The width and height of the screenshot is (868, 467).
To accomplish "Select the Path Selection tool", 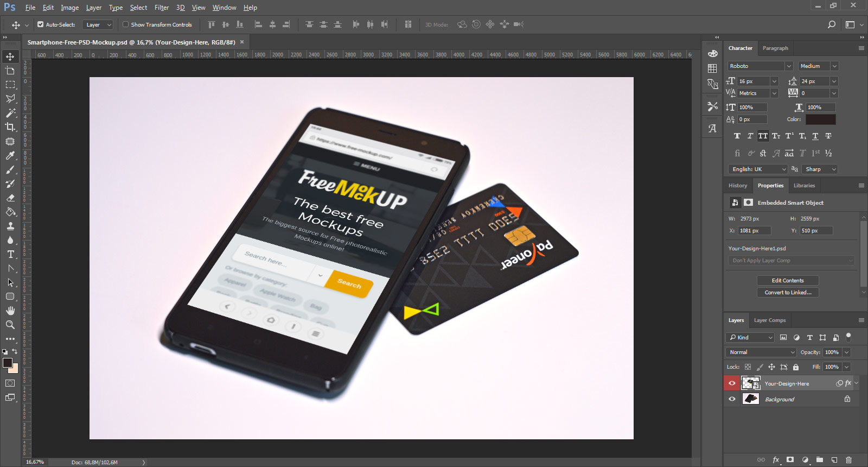I will [10, 282].
